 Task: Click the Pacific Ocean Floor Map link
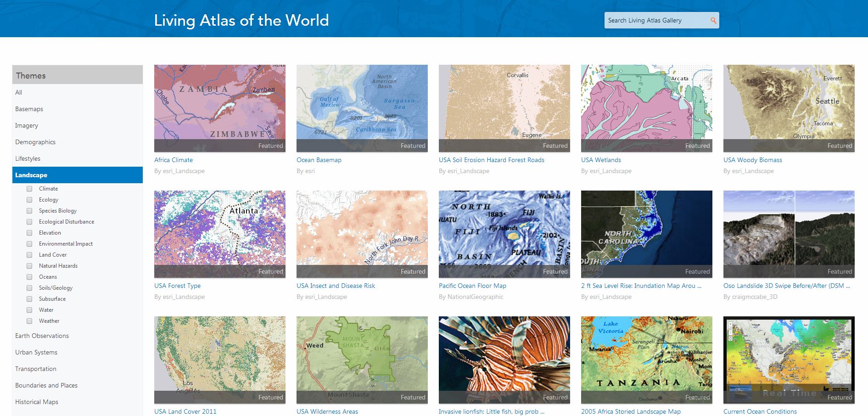click(472, 286)
